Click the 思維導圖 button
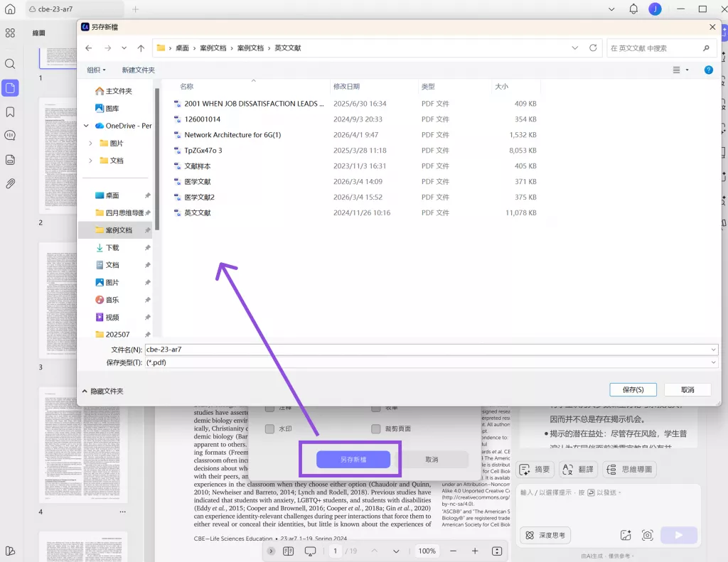This screenshot has height=562, width=728. pos(630,470)
